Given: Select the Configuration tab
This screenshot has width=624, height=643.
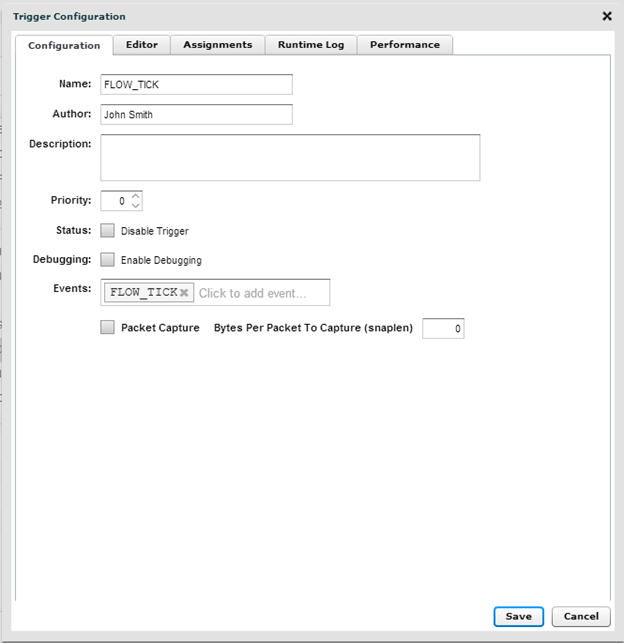Looking at the screenshot, I should coord(64,46).
